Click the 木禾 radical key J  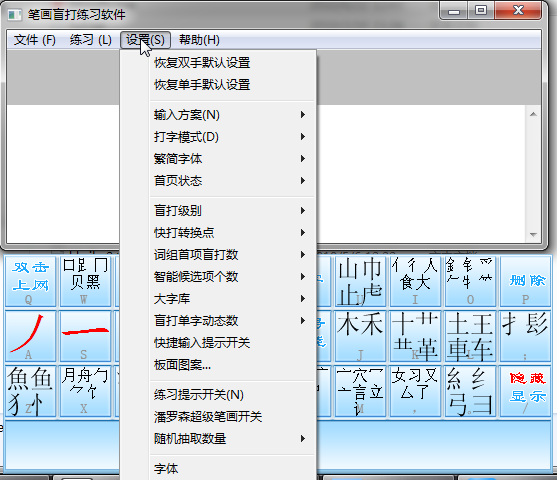pyautogui.click(x=360, y=336)
